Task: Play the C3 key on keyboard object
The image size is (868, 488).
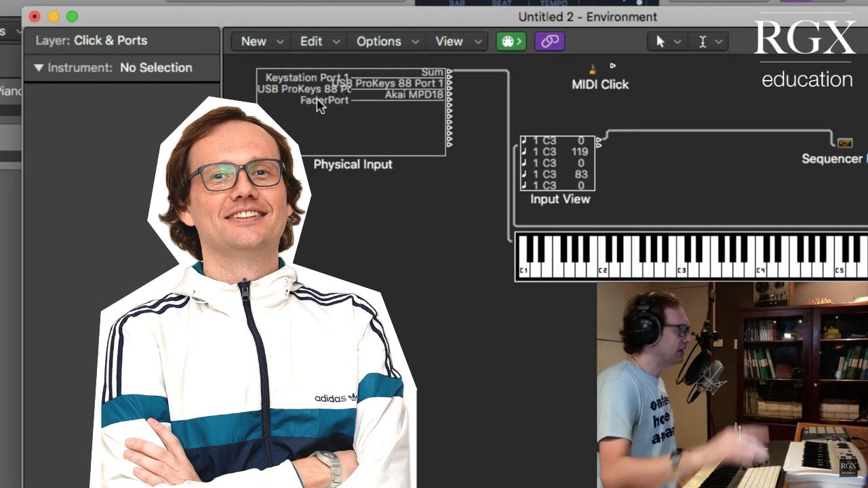Action: (x=682, y=264)
